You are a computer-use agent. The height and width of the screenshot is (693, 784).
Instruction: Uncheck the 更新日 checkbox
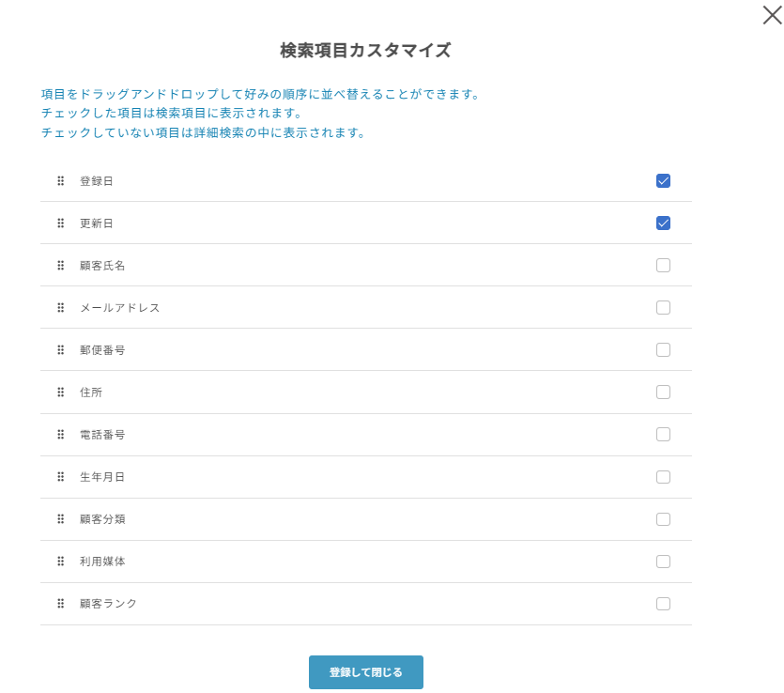click(x=663, y=223)
